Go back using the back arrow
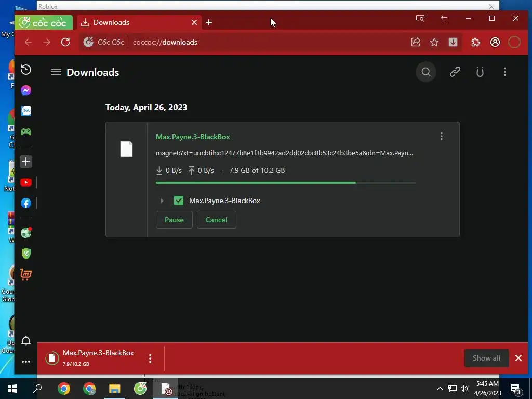Image resolution: width=532 pixels, height=399 pixels. click(28, 42)
